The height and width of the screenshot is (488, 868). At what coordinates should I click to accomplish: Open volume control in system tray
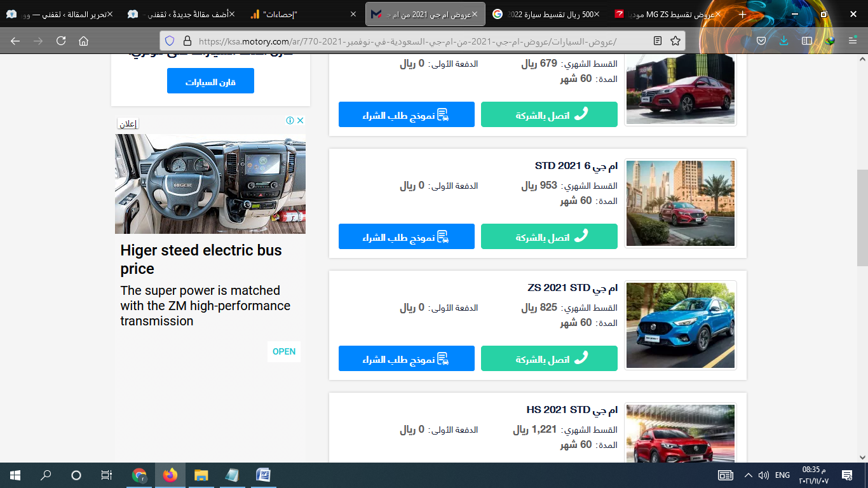point(764,475)
